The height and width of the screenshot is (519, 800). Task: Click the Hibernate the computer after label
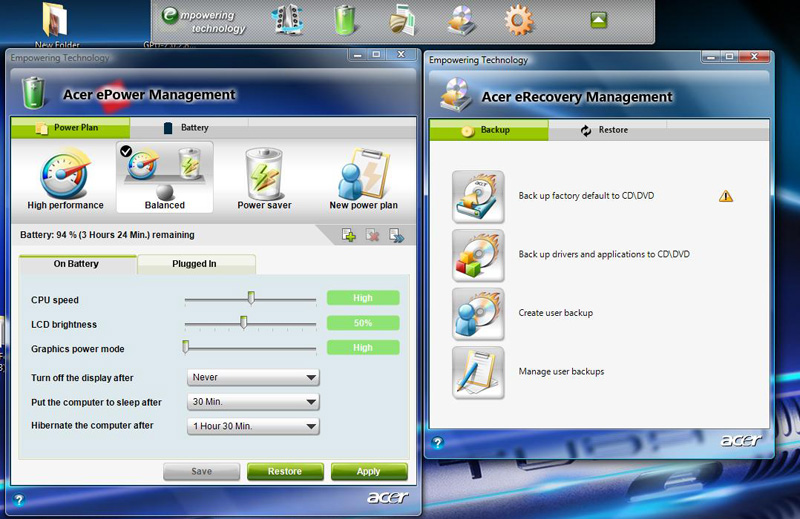tap(92, 426)
